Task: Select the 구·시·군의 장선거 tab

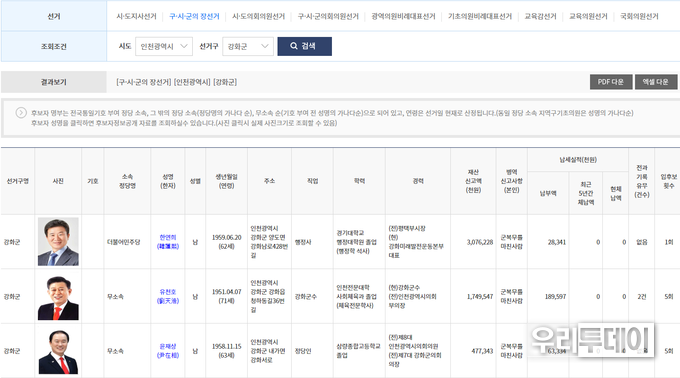Action: click(x=194, y=16)
